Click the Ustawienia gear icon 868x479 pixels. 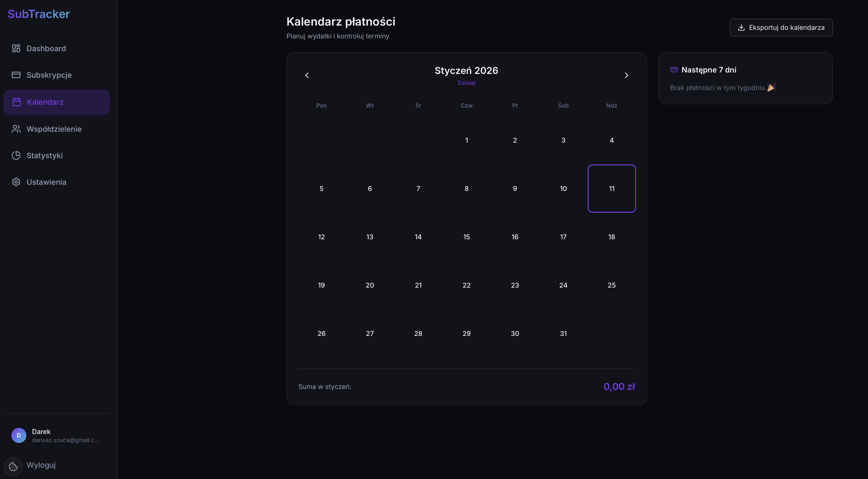click(x=16, y=182)
